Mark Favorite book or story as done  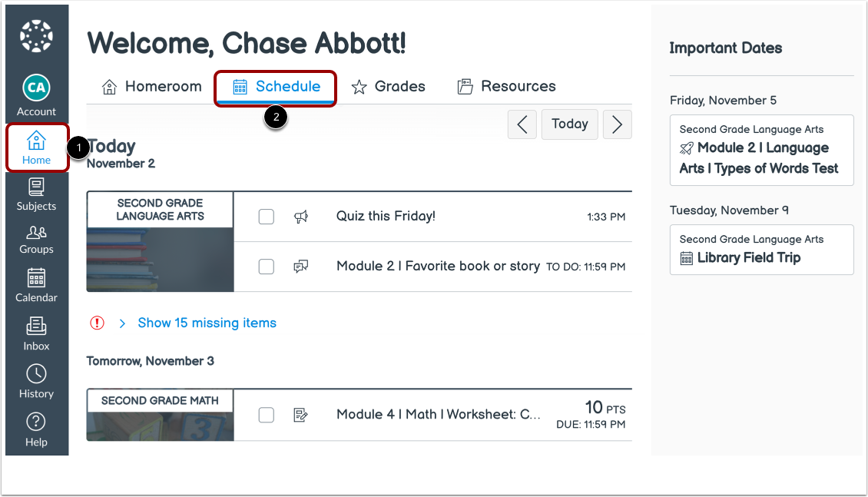coord(266,267)
